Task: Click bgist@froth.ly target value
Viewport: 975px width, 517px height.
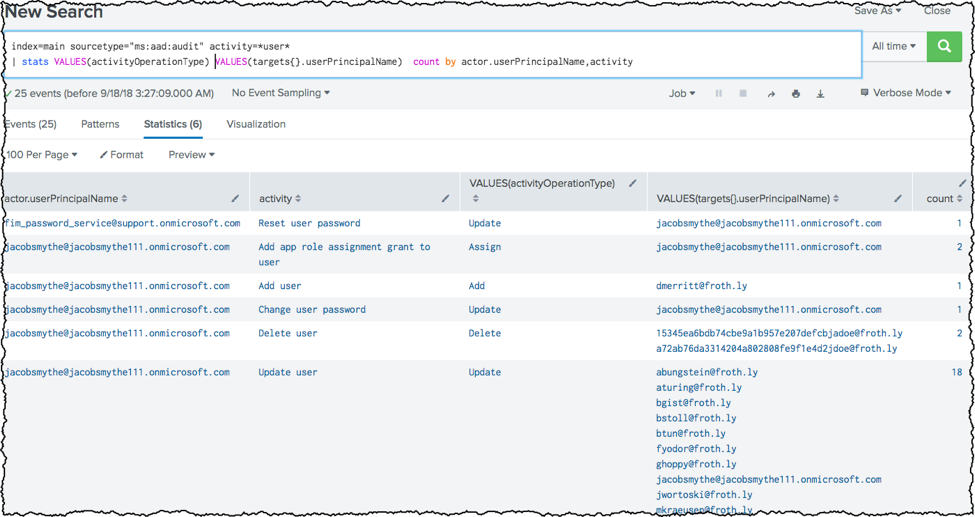Action: (693, 403)
